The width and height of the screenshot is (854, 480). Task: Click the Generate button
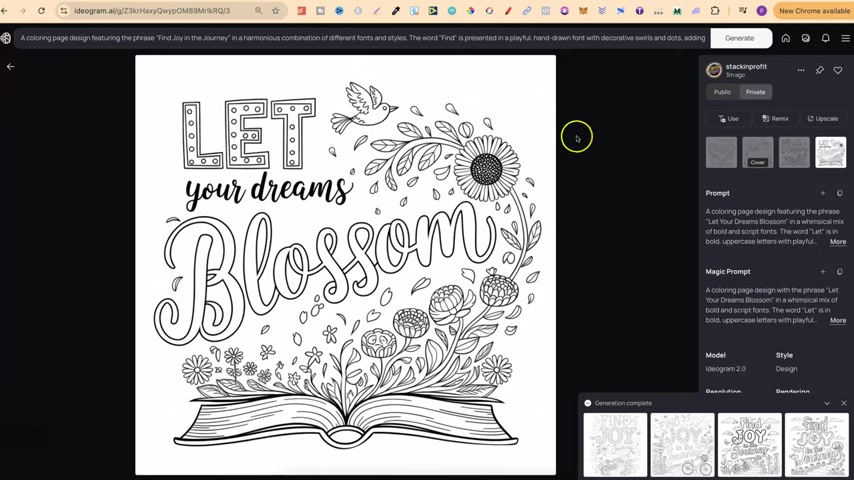[x=740, y=38]
